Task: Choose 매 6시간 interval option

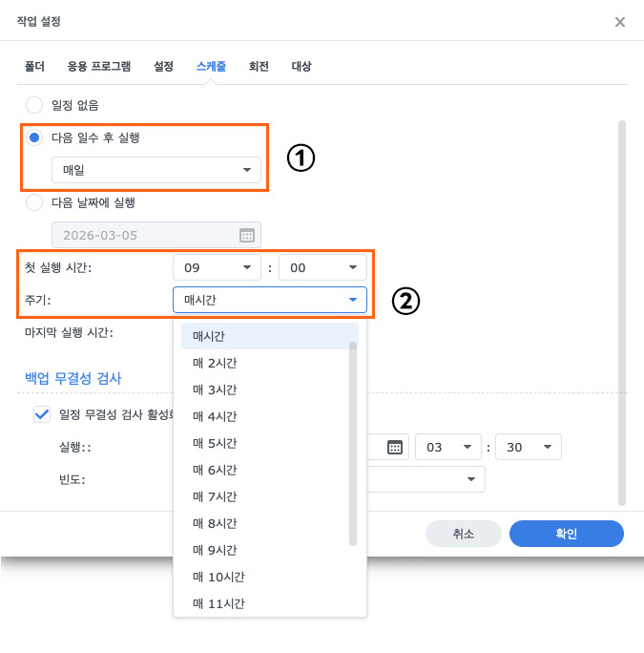Action: pyautogui.click(x=215, y=470)
